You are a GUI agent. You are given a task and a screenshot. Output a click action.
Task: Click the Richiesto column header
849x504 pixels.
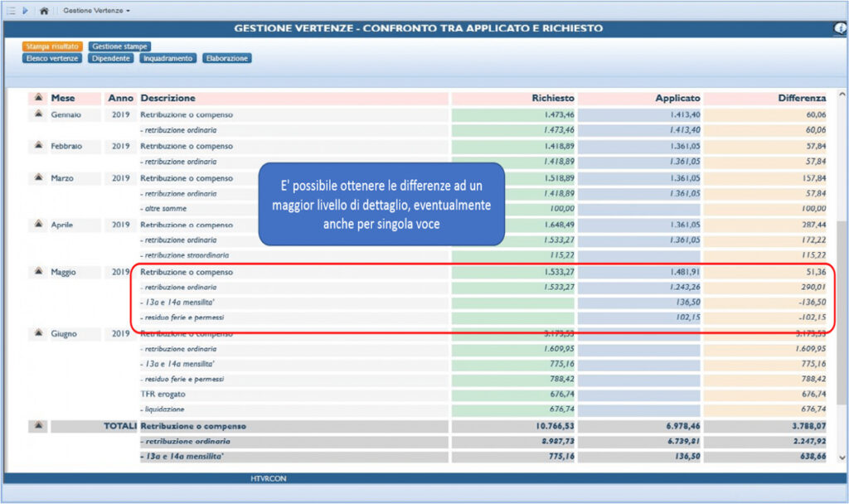tap(553, 98)
